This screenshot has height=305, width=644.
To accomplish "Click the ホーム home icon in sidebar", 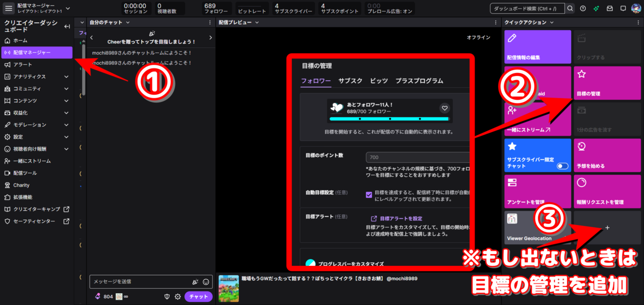I will [8, 41].
